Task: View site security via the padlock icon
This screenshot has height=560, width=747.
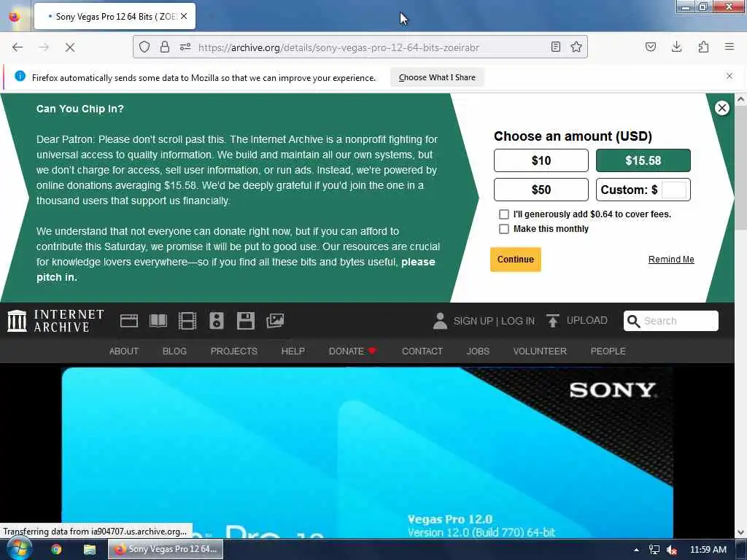Action: (x=165, y=47)
